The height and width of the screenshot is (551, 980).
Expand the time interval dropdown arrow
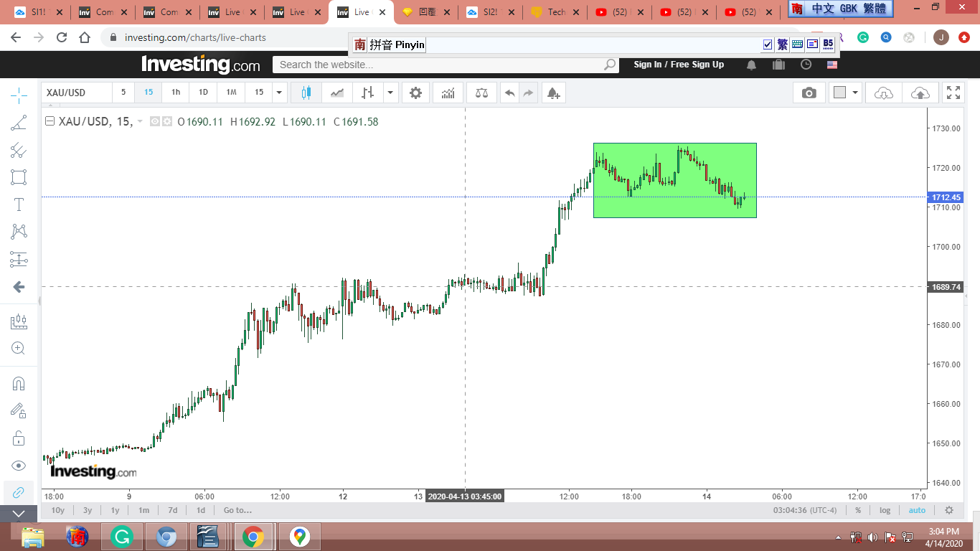[x=279, y=93]
